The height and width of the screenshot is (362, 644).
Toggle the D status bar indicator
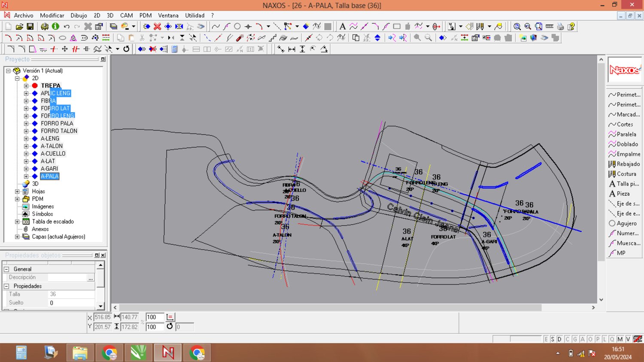pyautogui.click(x=559, y=339)
